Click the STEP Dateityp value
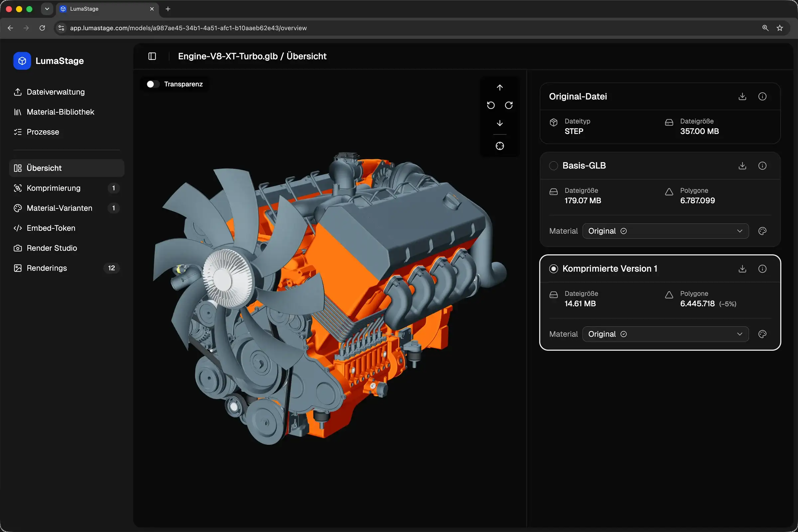The height and width of the screenshot is (532, 798). (x=574, y=131)
